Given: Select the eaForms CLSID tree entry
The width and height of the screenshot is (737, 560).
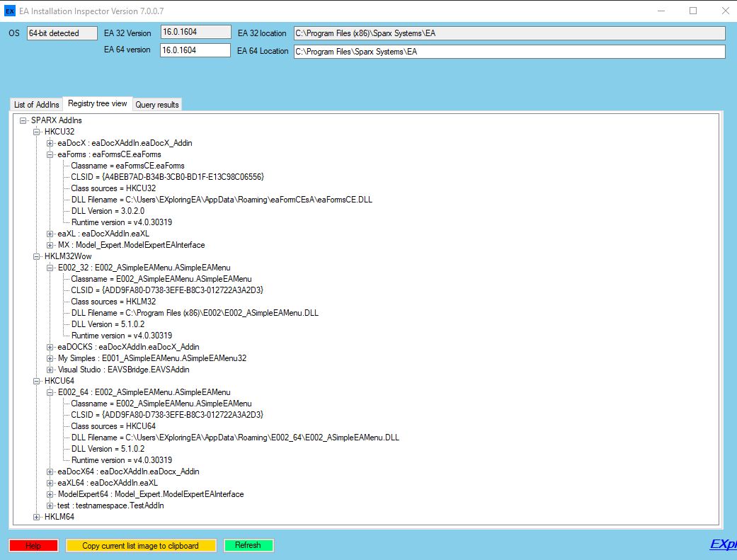Looking at the screenshot, I should coord(167,177).
